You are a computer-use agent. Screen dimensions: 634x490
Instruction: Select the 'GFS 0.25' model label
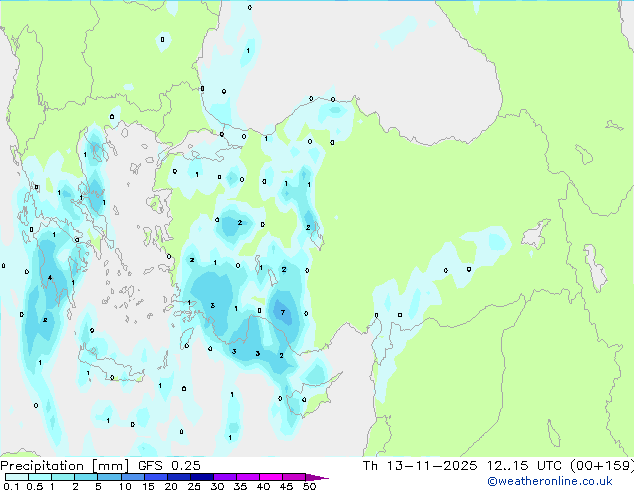point(169,466)
